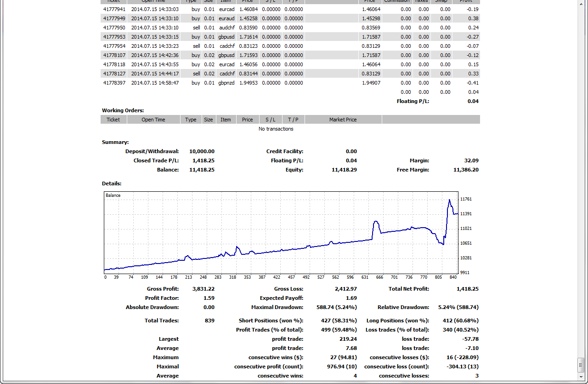Select ticket number 41778118
Screen dimensions: 588x384
coord(114,64)
